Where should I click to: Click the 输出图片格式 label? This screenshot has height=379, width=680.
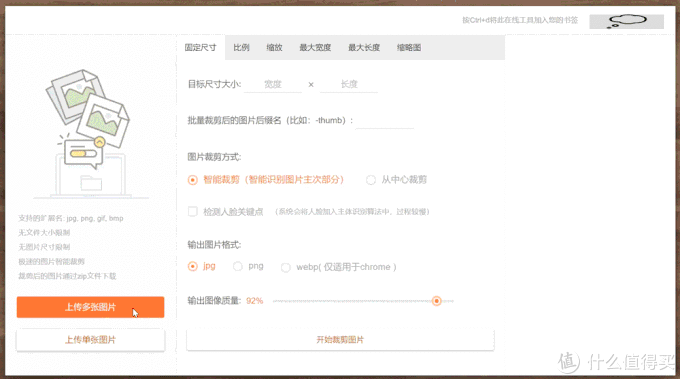(214, 245)
